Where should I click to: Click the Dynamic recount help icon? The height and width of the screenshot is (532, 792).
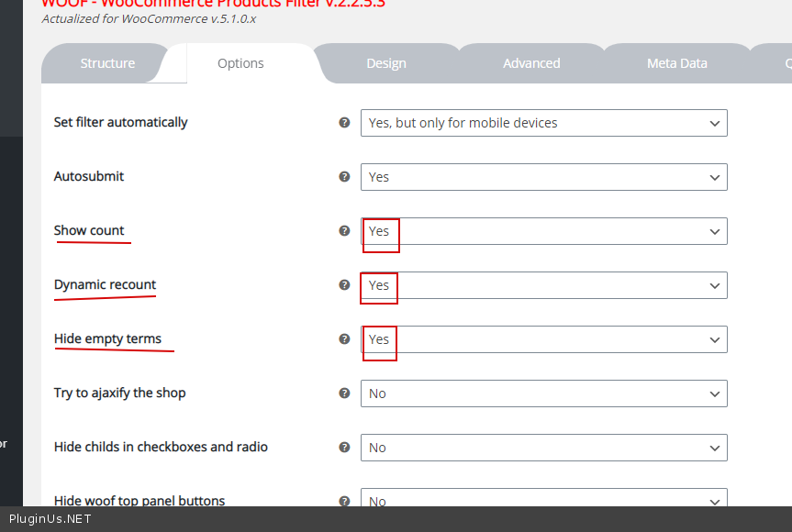(344, 284)
